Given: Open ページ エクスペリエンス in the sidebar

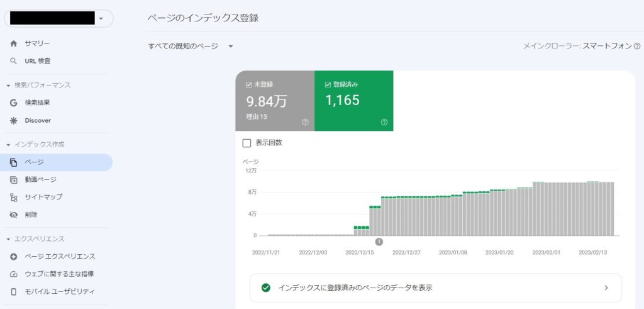Looking at the screenshot, I should click(60, 257).
